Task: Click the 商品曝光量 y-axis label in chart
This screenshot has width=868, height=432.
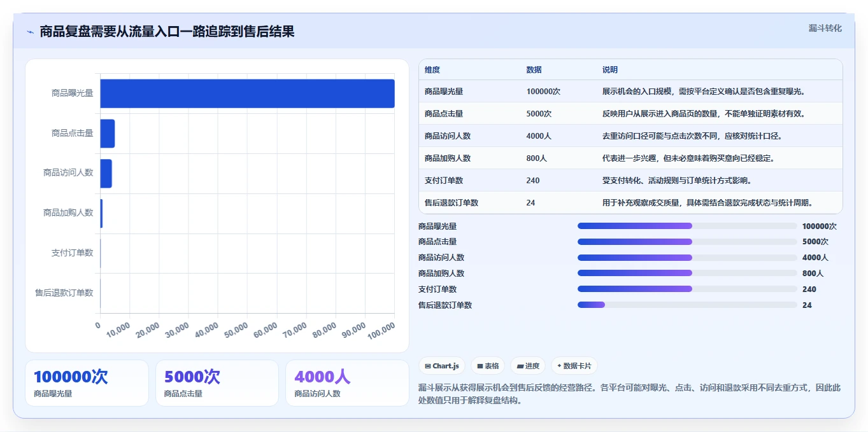Action: [x=73, y=94]
